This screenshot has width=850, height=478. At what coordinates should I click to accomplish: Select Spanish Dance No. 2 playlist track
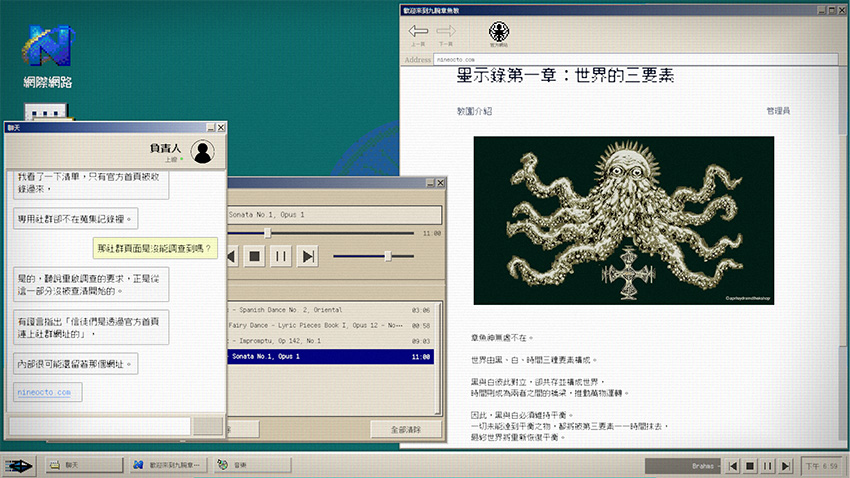pos(331,310)
